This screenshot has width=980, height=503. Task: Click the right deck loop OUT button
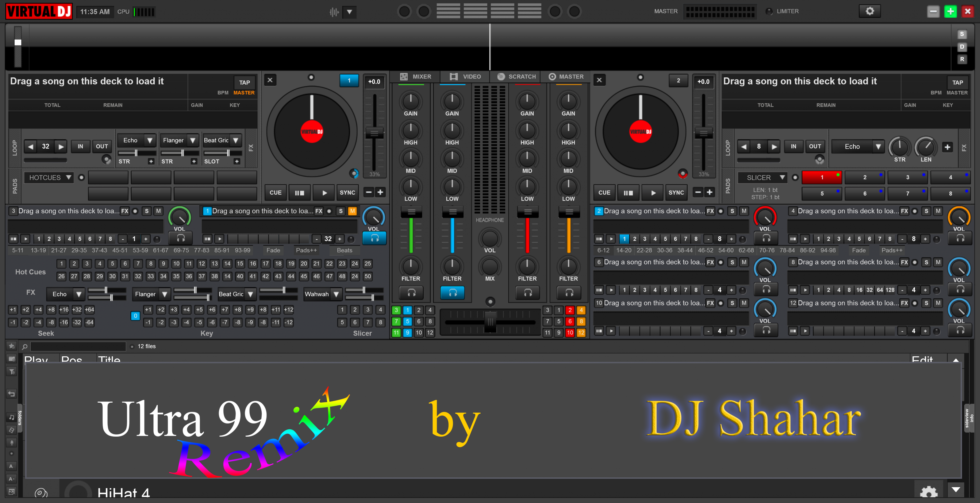pyautogui.click(x=815, y=146)
